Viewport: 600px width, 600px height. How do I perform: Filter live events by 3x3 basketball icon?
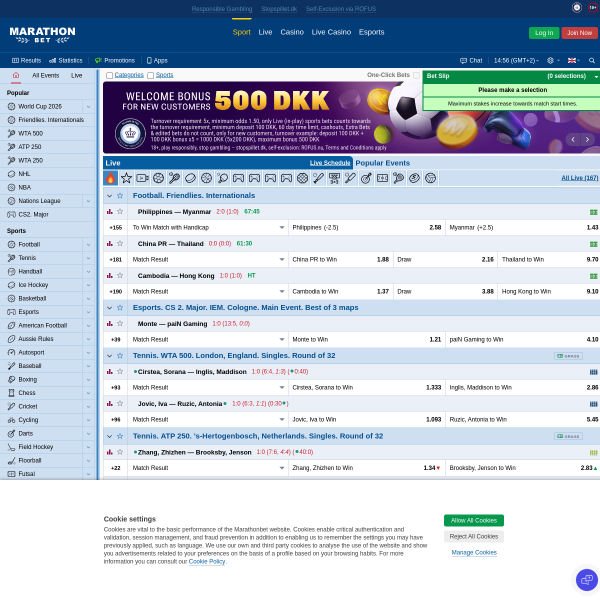pyautogui.click(x=334, y=178)
